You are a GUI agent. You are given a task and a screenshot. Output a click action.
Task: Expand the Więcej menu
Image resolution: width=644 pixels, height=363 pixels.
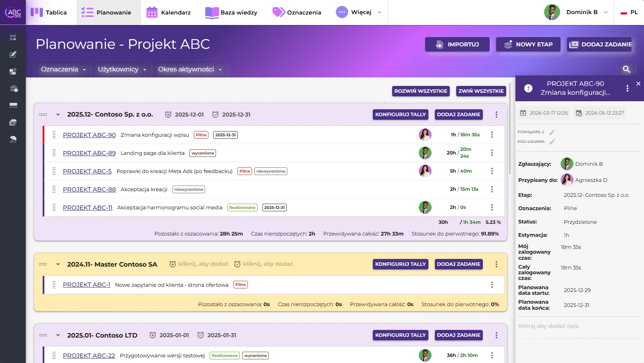click(359, 12)
